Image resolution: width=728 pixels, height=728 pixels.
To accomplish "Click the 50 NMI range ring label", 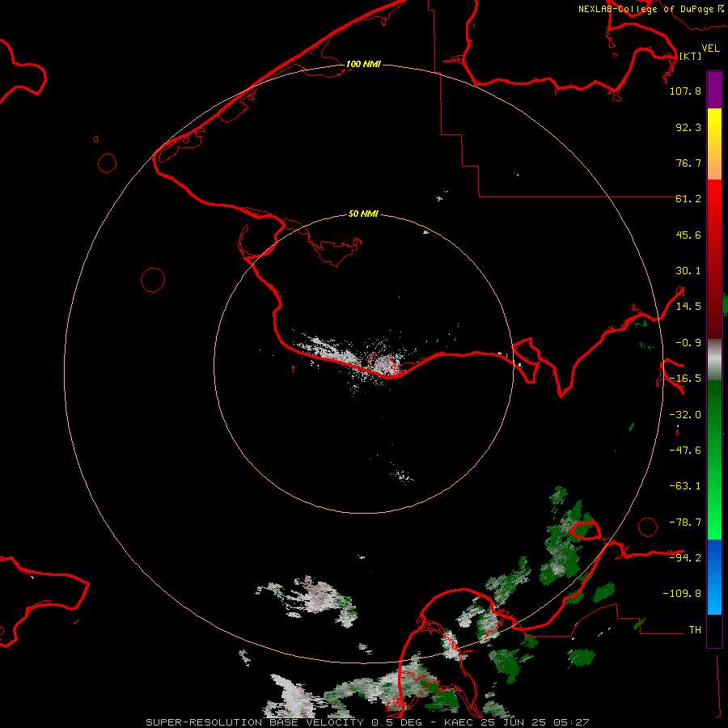I will 363,214.
